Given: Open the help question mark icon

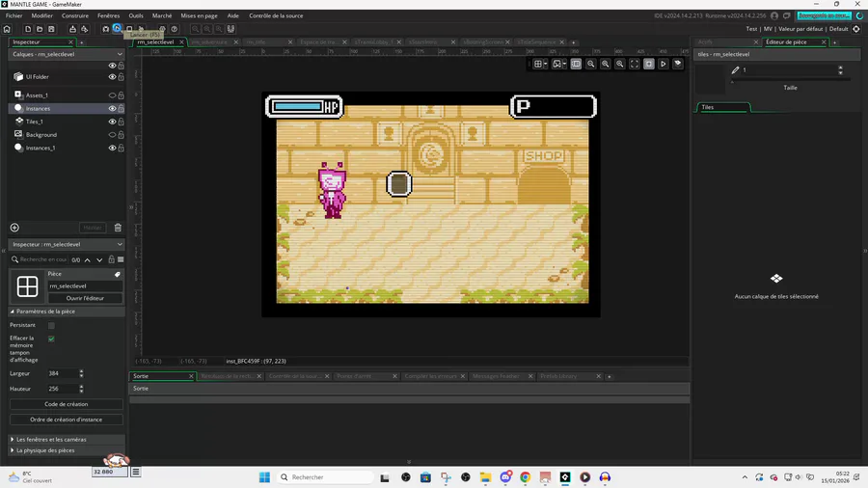Looking at the screenshot, I should [175, 29].
